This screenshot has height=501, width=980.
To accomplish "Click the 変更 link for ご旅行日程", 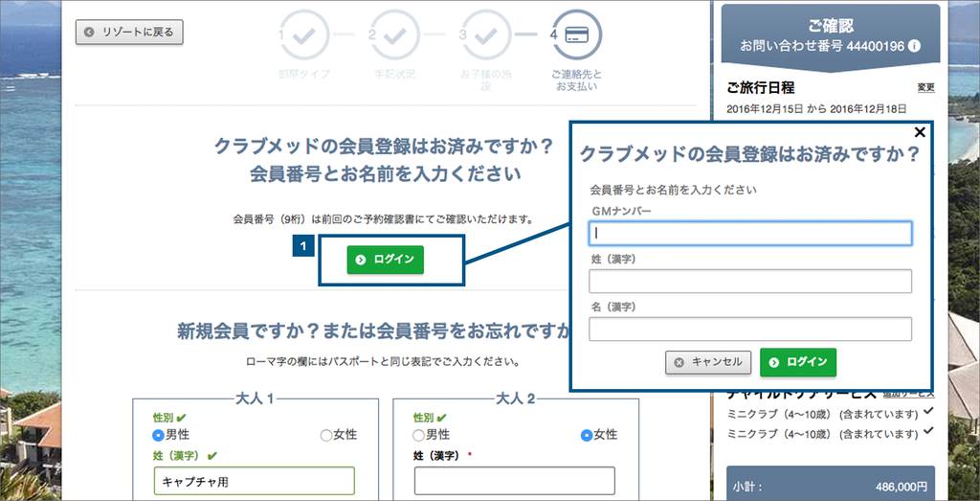I will click(x=925, y=87).
